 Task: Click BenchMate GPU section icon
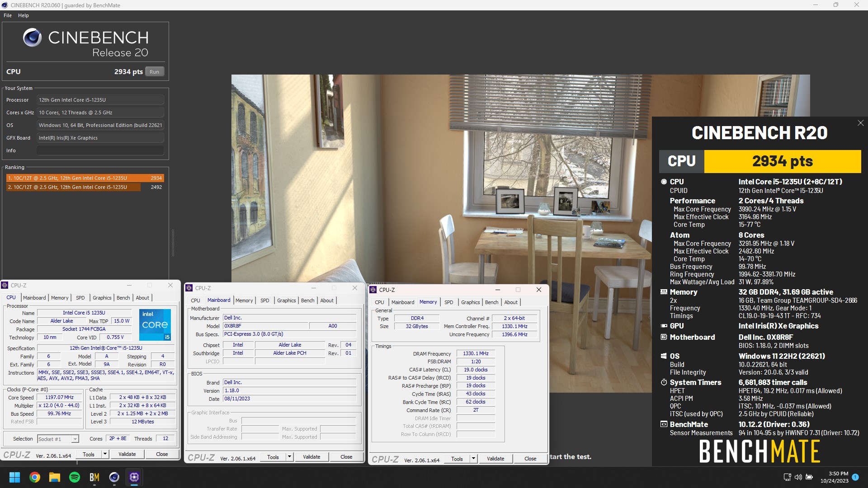tap(664, 326)
